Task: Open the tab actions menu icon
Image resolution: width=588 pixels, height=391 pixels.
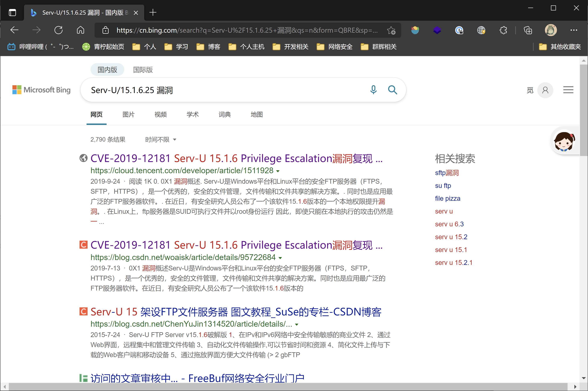Action: click(12, 12)
